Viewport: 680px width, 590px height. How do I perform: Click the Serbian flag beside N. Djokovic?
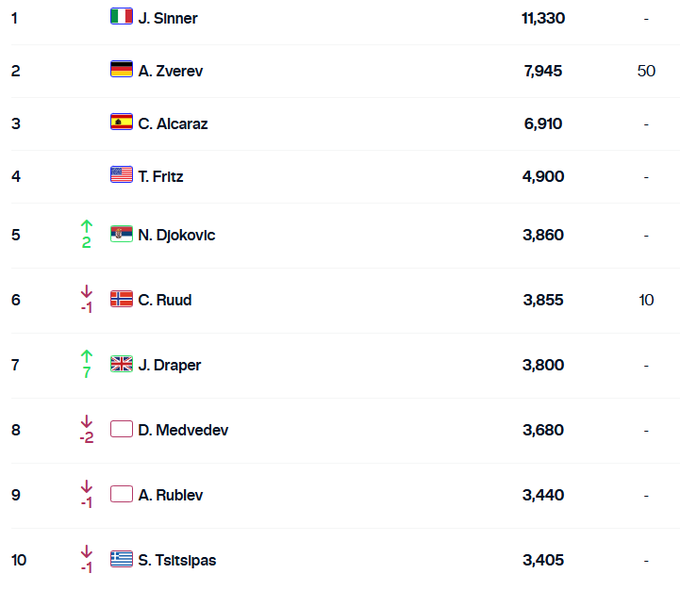[121, 234]
